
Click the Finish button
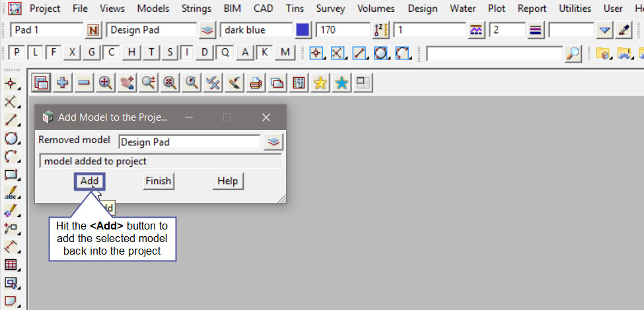[159, 181]
